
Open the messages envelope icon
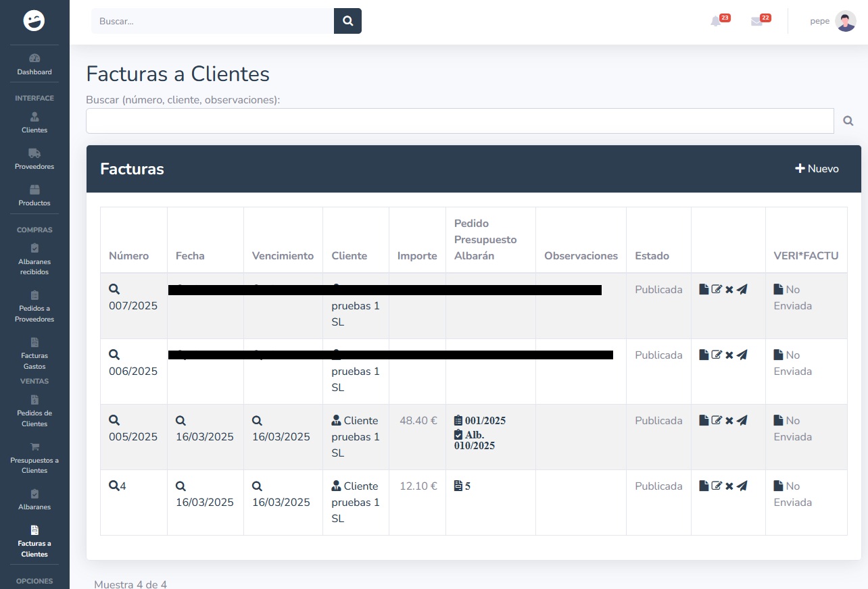(756, 22)
